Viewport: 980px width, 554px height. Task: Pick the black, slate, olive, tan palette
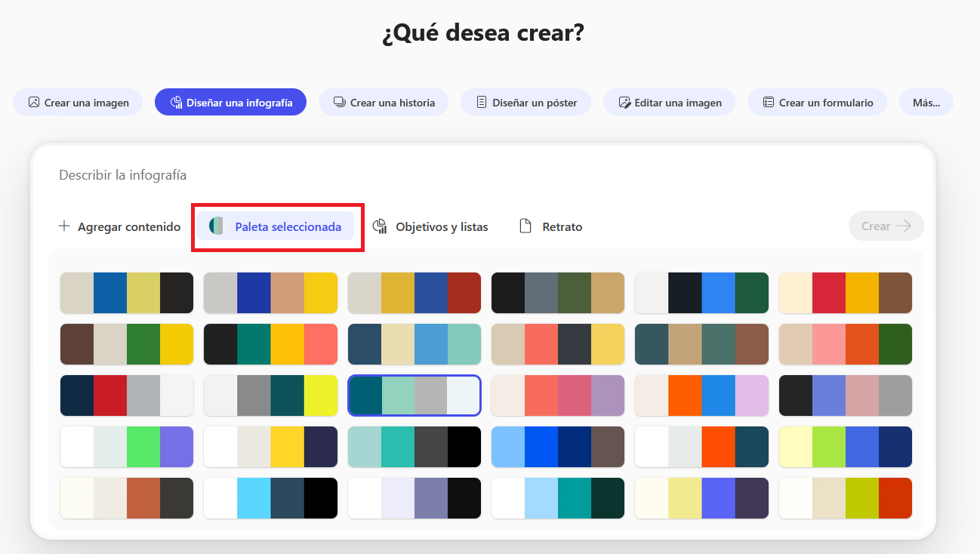558,293
